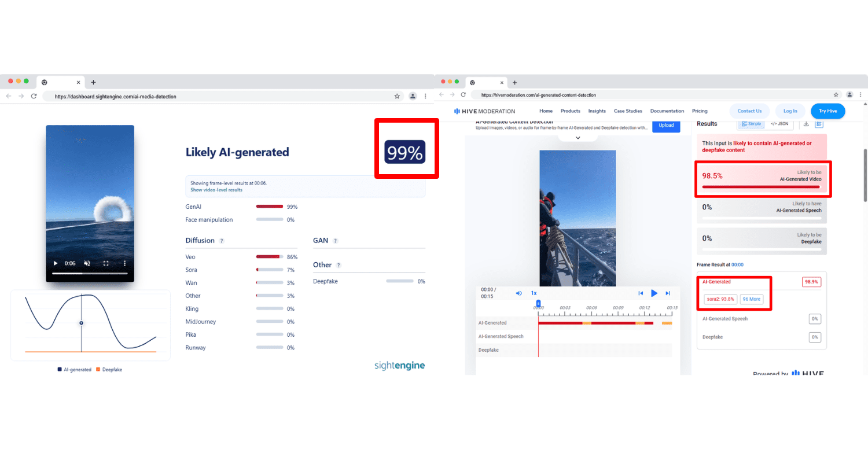The image size is (868, 449).
Task: Click the blue playhead on Hive timeline
Action: point(538,303)
